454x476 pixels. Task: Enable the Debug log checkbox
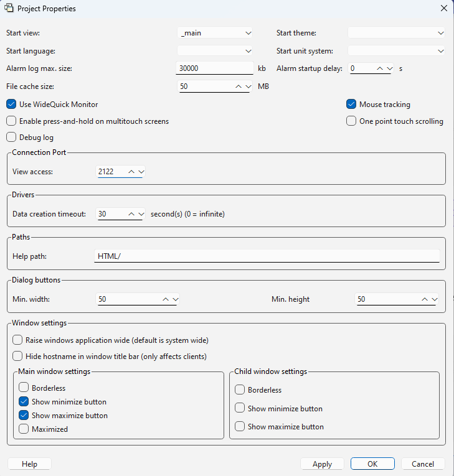coord(11,138)
